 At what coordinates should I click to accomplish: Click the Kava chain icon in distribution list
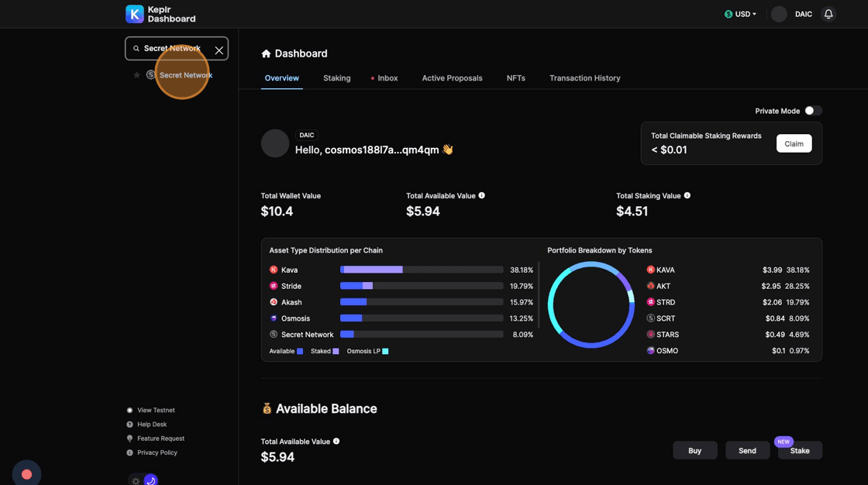click(x=274, y=270)
